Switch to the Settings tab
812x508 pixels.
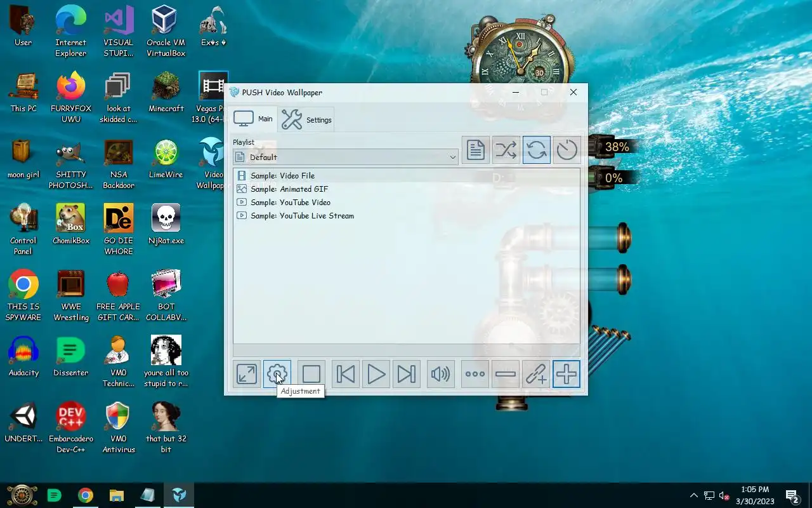tap(306, 119)
